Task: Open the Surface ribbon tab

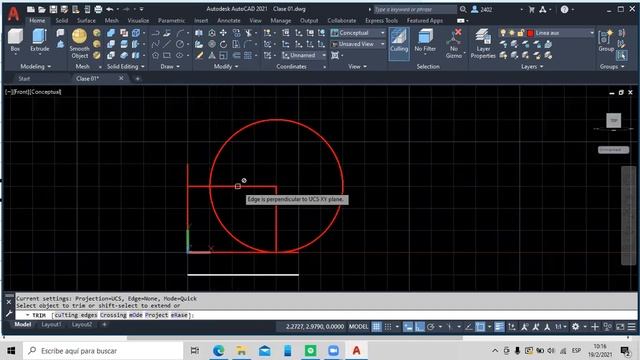Action: (x=86, y=20)
